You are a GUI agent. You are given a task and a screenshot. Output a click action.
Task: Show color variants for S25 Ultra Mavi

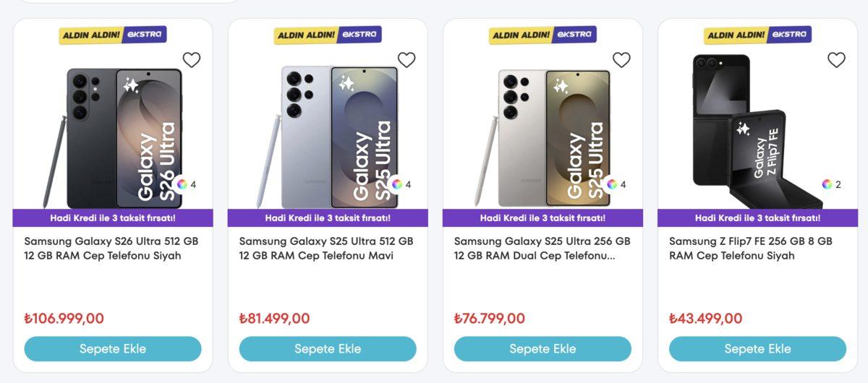point(397,184)
